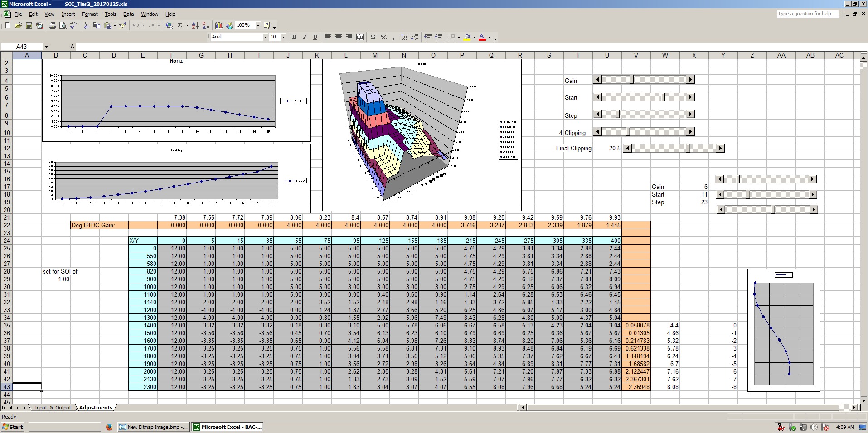Launch the Chart Wizard
Image resolution: width=868 pixels, height=433 pixels.
(219, 25)
